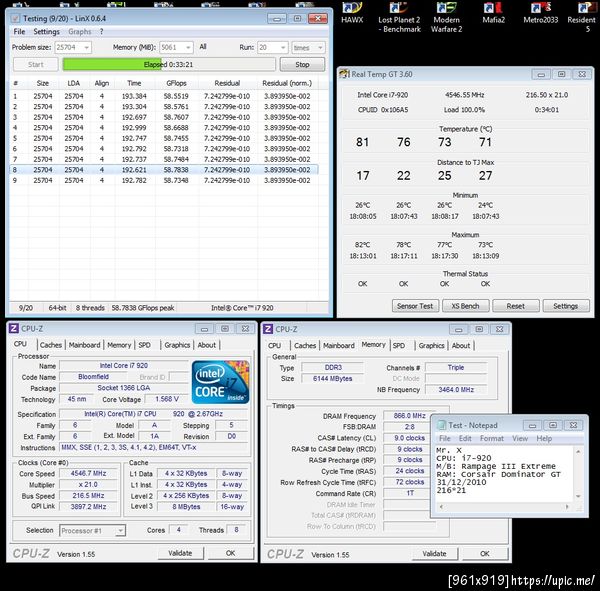Open the ? help menu in LinX

tap(101, 32)
